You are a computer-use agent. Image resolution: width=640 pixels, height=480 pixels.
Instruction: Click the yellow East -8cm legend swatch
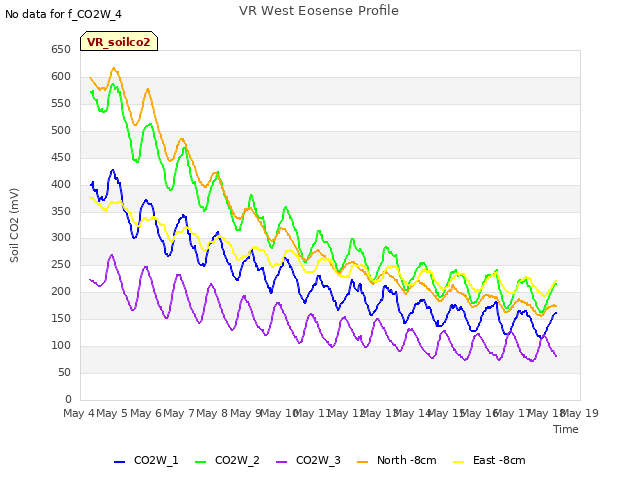coord(459,462)
